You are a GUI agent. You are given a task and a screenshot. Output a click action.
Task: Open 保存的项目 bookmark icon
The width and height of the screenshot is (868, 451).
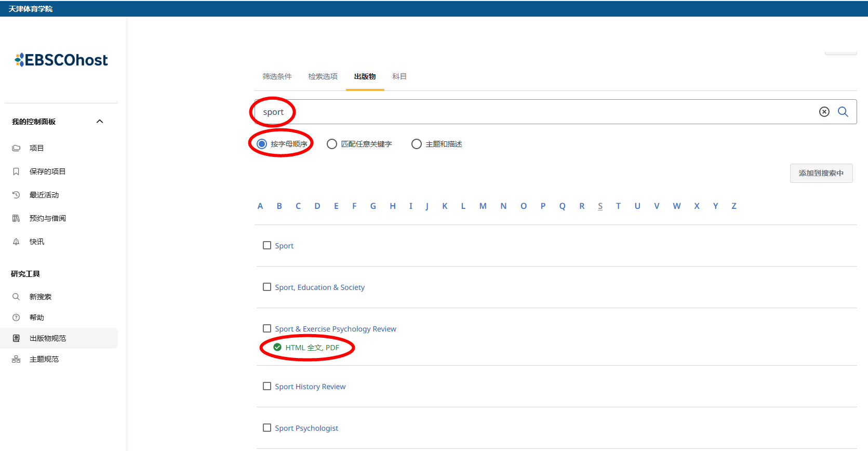coord(16,171)
